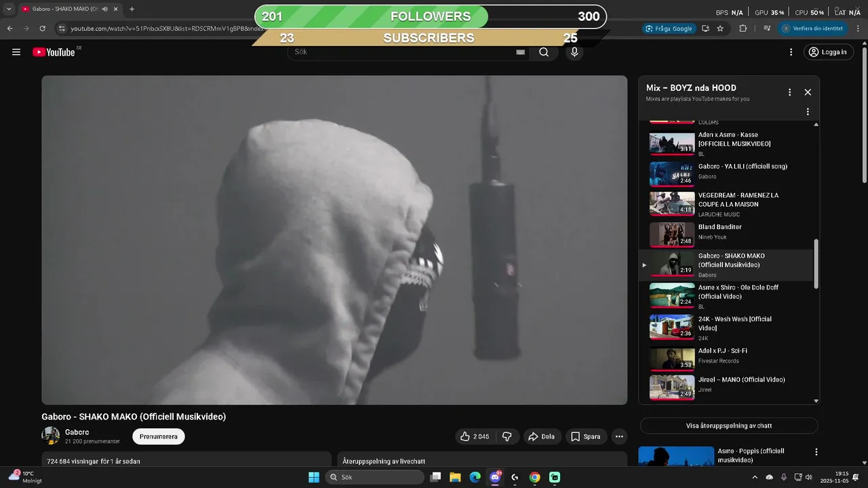Screen dimensions: 868x488
Task: Play Asme x Shiro - Ole Dole Doff
Action: click(x=726, y=296)
